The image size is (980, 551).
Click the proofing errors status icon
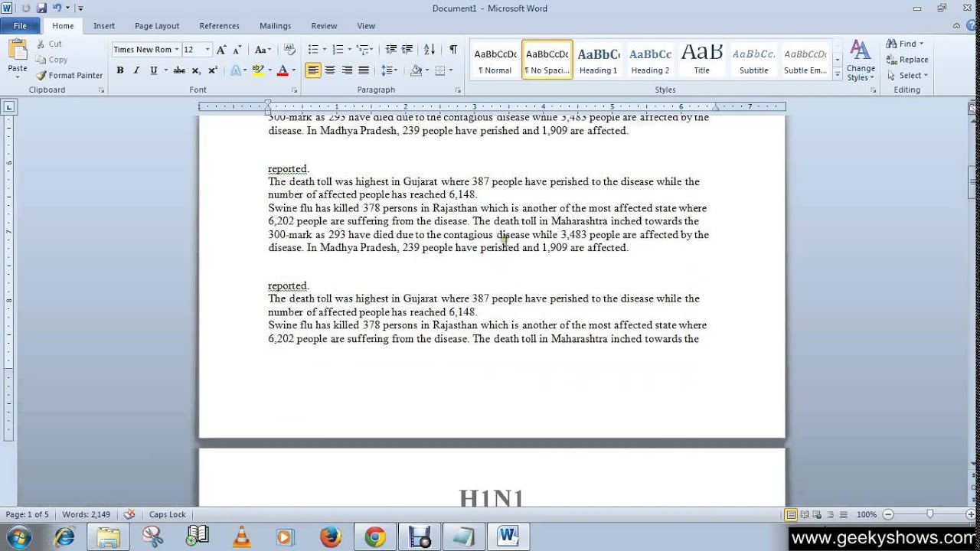pos(129,515)
